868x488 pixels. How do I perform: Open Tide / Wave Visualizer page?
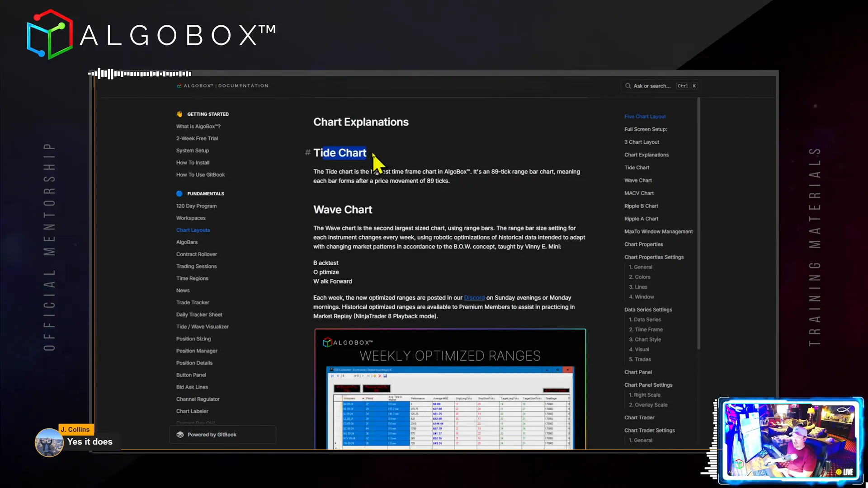point(203,327)
